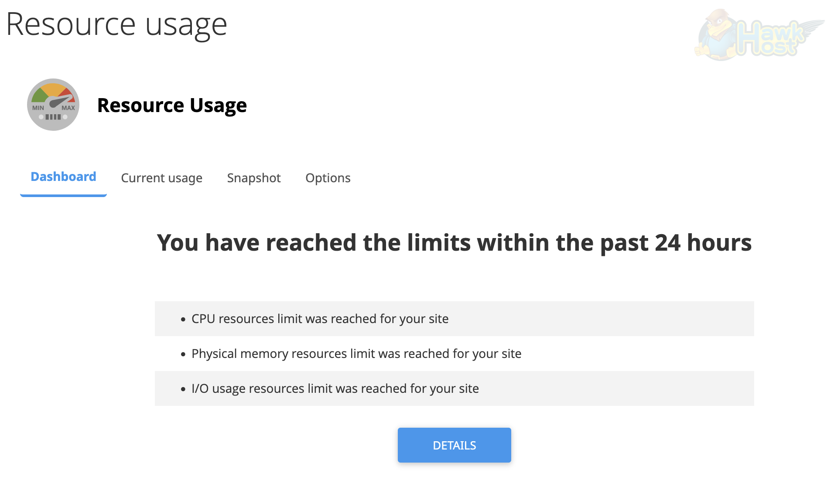Click the CPU resources limit list entry

(x=320, y=319)
